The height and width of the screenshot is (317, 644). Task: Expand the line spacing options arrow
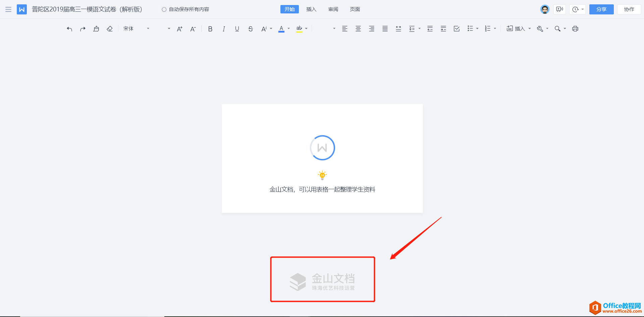pos(419,29)
